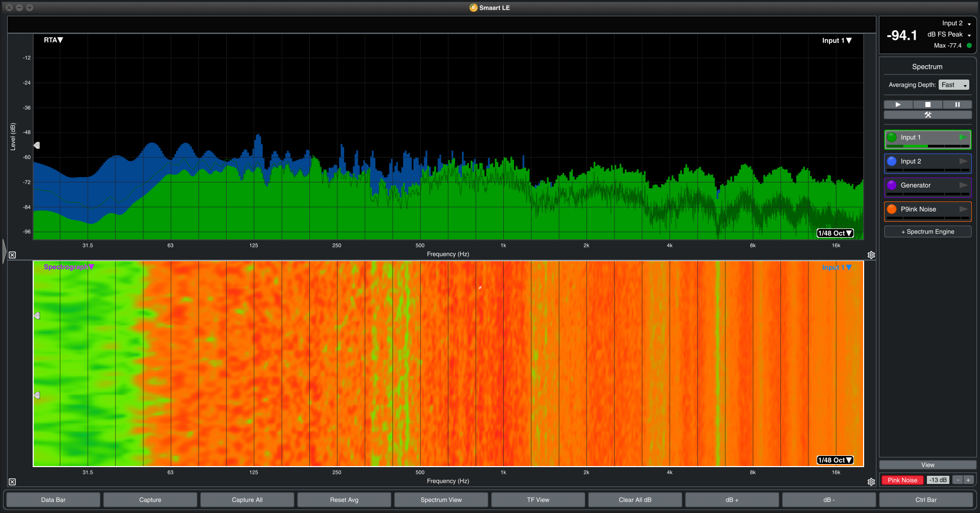The width and height of the screenshot is (980, 513).
Task: Open RTA graph settings gear icon
Action: pyautogui.click(x=871, y=255)
